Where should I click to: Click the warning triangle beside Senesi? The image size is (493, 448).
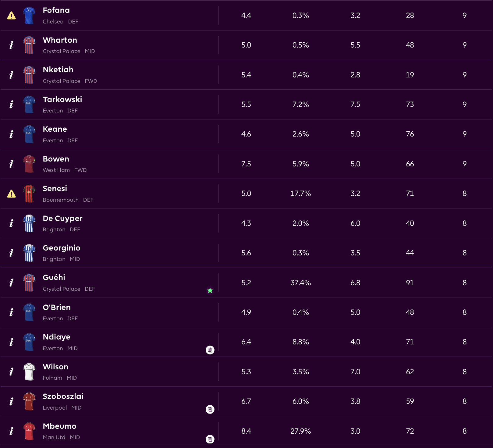coord(11,194)
